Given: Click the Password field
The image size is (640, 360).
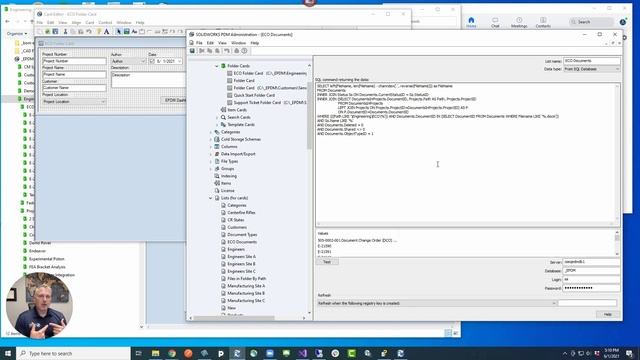Looking at the screenshot, I should [x=591, y=288].
